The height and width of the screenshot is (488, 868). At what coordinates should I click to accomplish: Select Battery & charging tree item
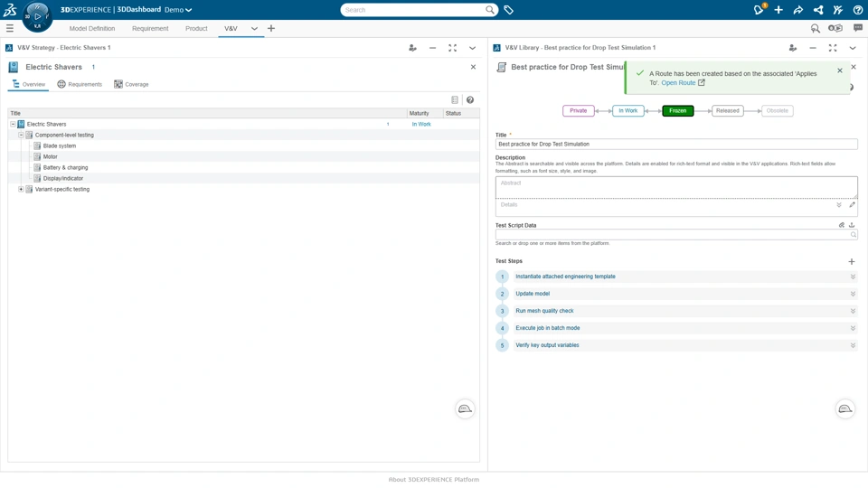(65, 168)
